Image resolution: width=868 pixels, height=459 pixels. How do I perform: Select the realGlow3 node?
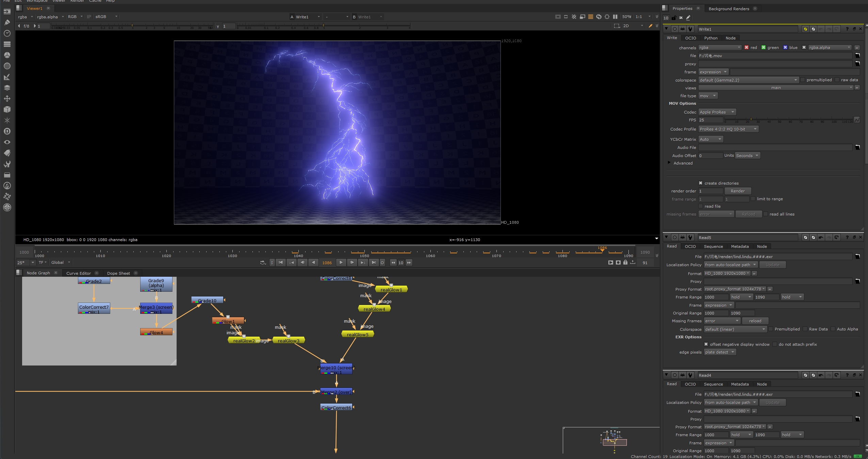288,340
